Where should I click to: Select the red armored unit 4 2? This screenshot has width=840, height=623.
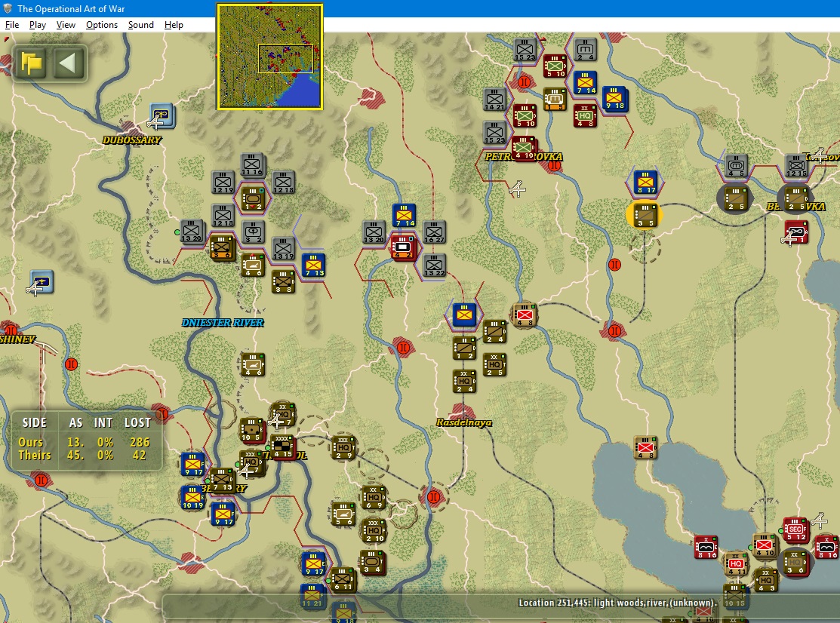[403, 248]
